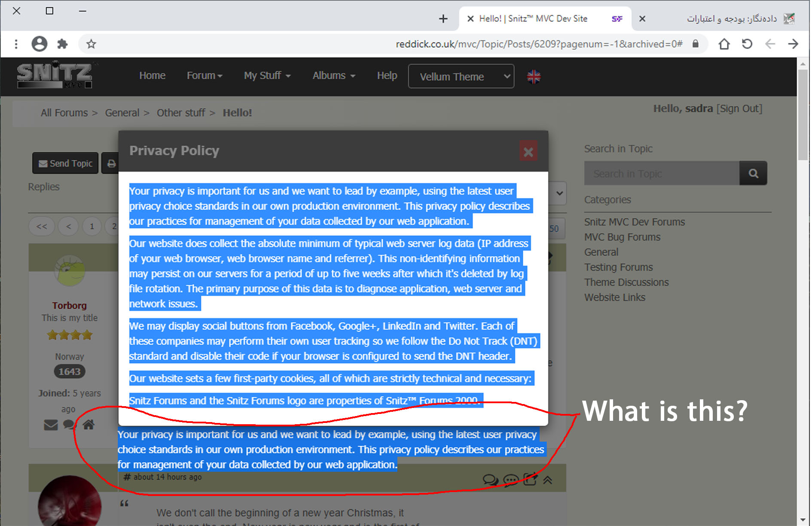Open the Help menu item
Viewport: 812px width, 526px height.
pyautogui.click(x=387, y=76)
